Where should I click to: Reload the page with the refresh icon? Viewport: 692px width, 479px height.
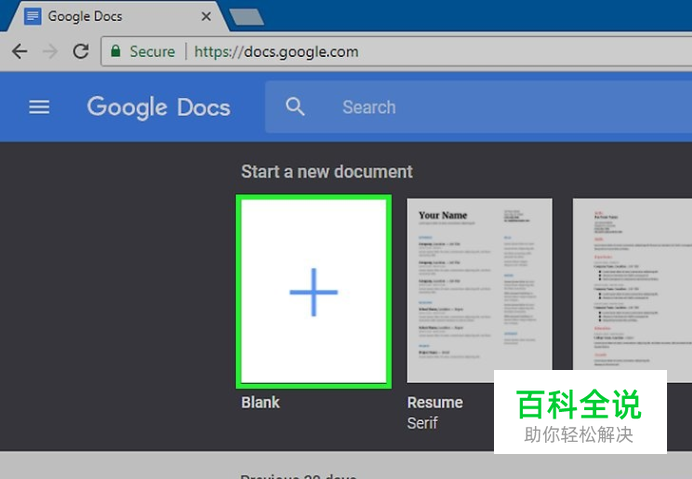[81, 52]
